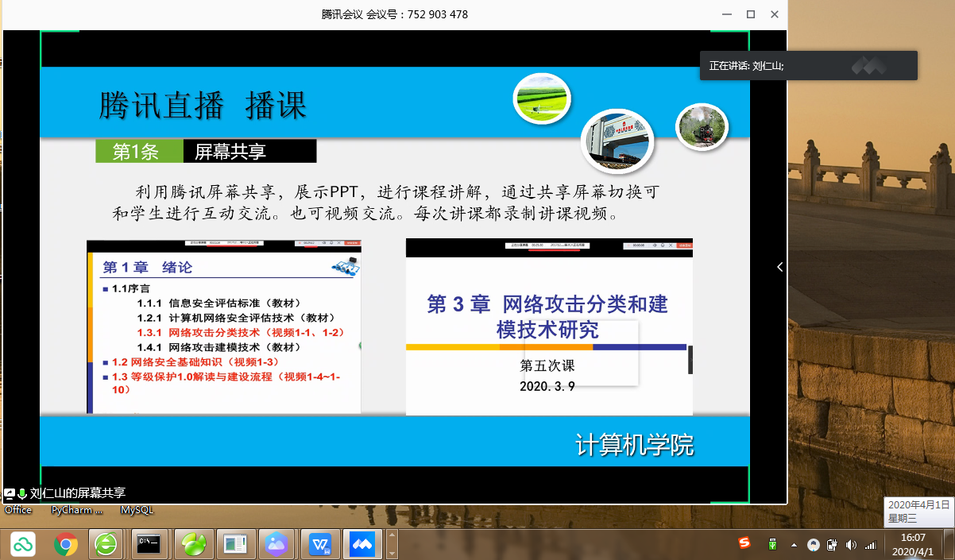Image resolution: width=955 pixels, height=560 pixels.
Task: Open the WPS Writer taskbar icon
Action: (321, 544)
